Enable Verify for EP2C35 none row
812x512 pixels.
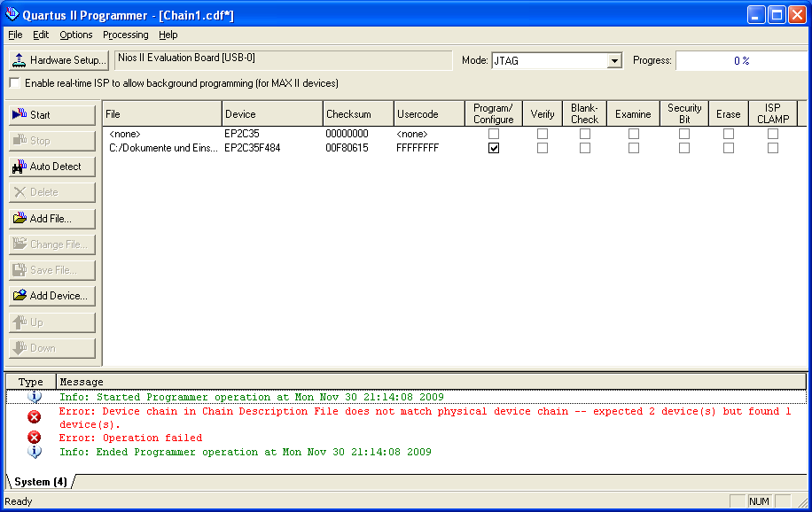(x=543, y=134)
